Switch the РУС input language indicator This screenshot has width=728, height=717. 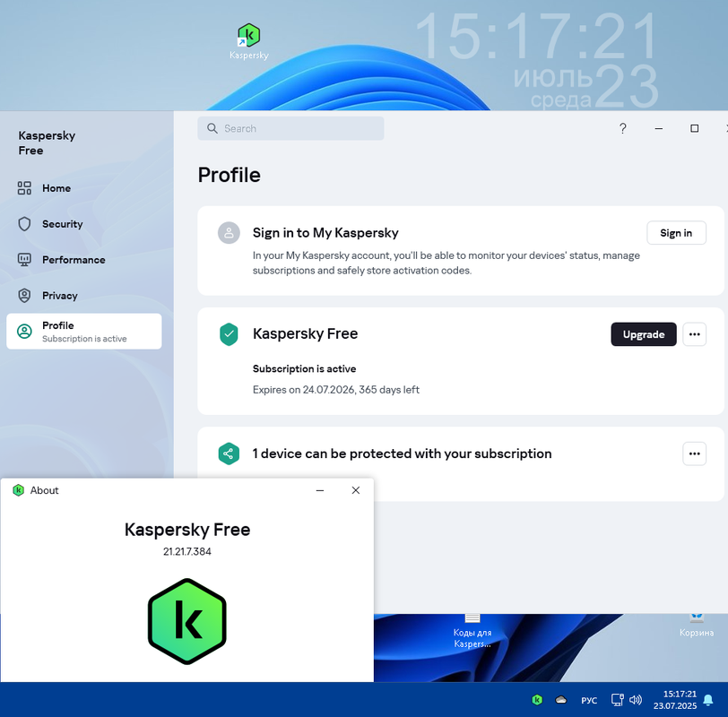[589, 700]
